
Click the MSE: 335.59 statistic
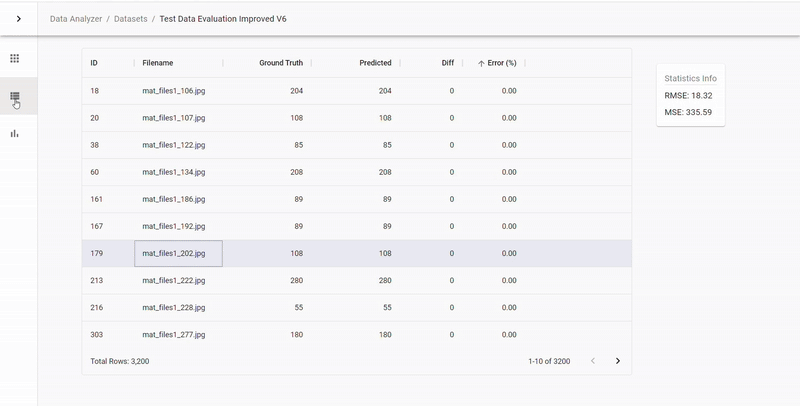coord(688,112)
